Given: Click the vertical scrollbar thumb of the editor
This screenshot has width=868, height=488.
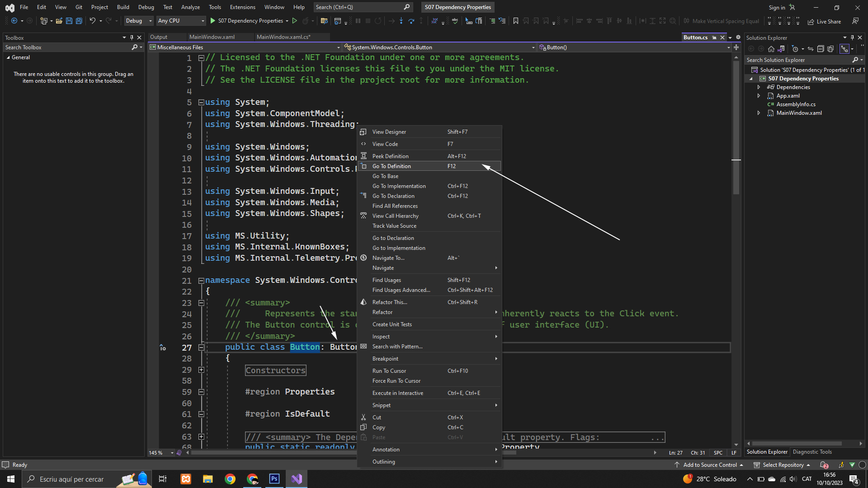Looking at the screenshot, I should 736,127.
